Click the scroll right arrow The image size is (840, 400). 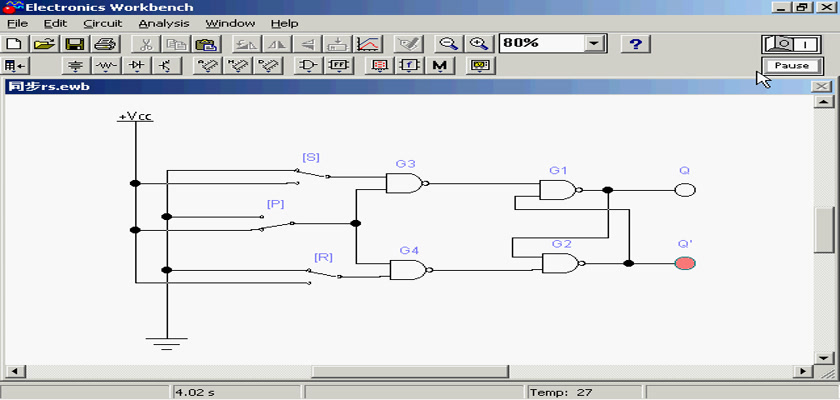(803, 371)
